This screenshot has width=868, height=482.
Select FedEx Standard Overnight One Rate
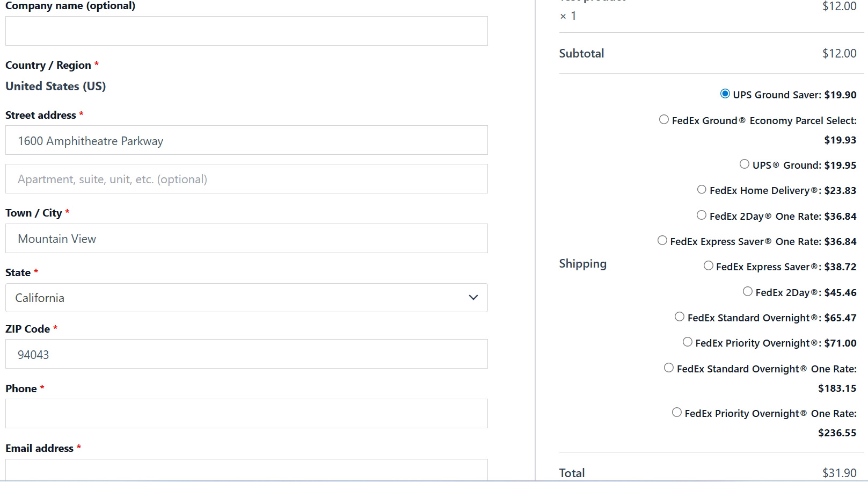[669, 368]
